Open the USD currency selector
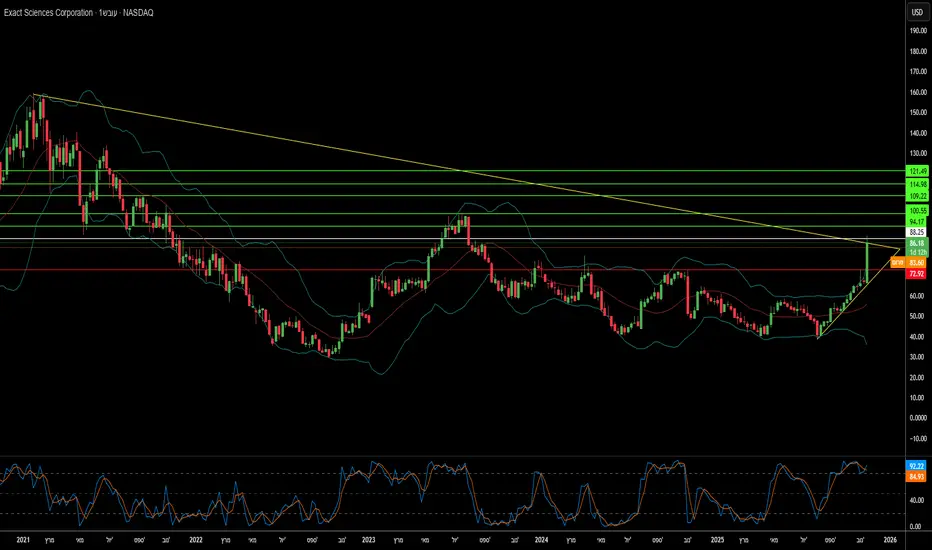The height and width of the screenshot is (550, 932). [915, 12]
